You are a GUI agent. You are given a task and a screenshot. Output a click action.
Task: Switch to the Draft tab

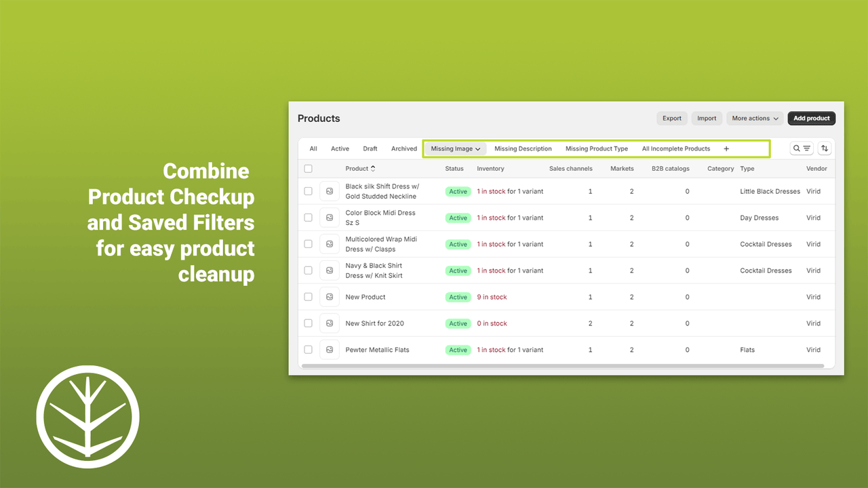tap(370, 148)
